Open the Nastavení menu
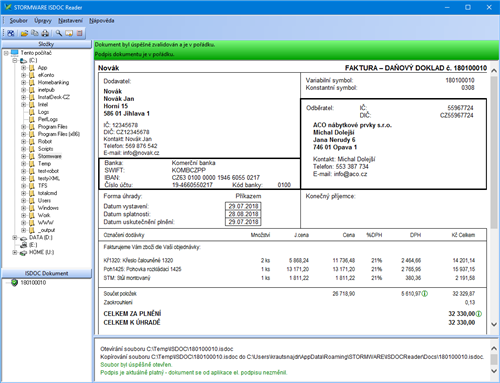 click(x=70, y=21)
